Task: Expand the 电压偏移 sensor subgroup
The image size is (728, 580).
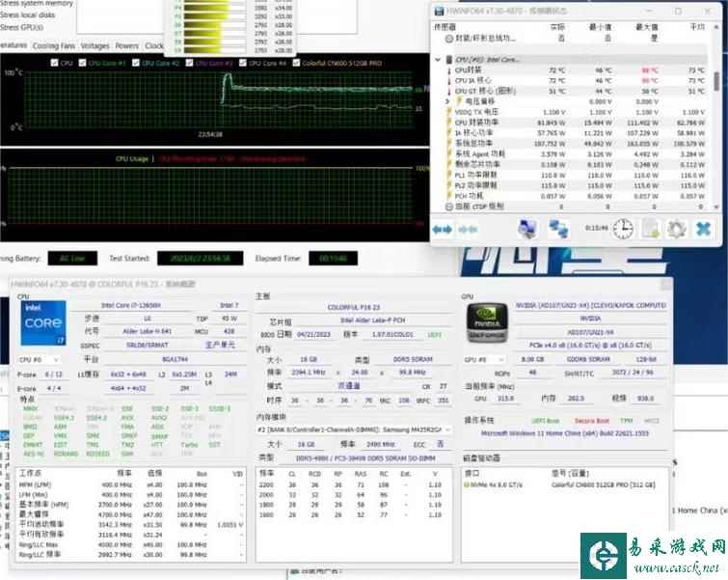Action: tap(447, 101)
